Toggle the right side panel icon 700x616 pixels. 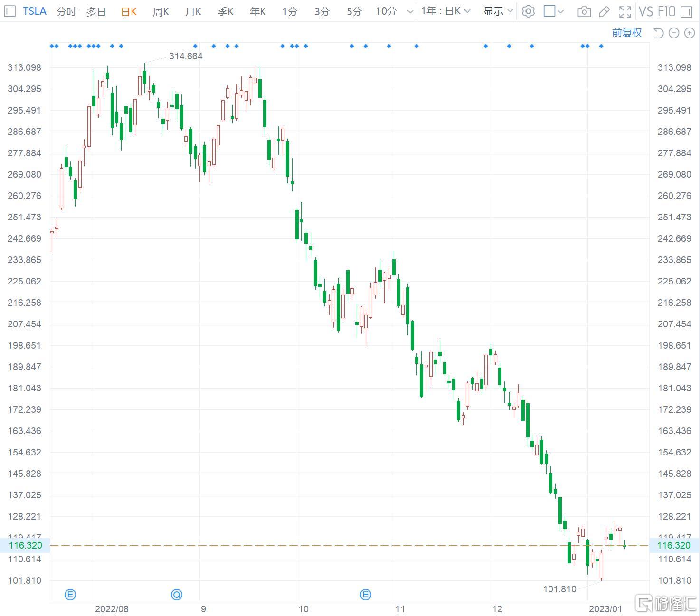tap(687, 11)
